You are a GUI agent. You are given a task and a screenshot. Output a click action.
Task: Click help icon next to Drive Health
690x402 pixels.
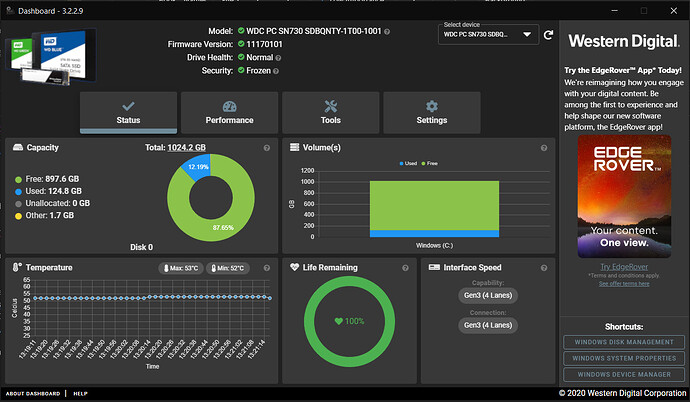[278, 58]
